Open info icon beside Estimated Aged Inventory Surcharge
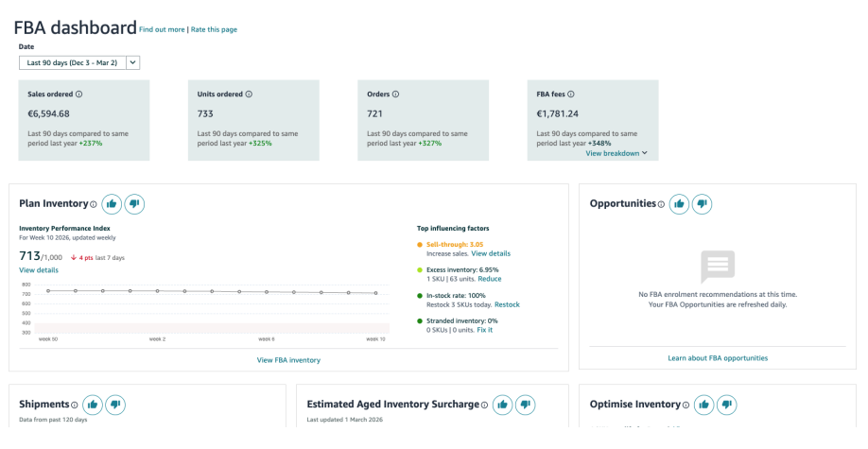 click(484, 406)
